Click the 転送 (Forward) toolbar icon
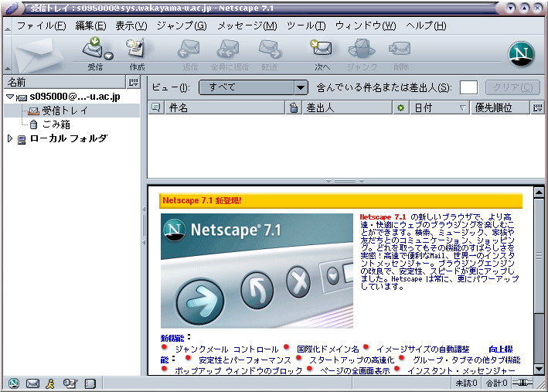 coord(270,49)
